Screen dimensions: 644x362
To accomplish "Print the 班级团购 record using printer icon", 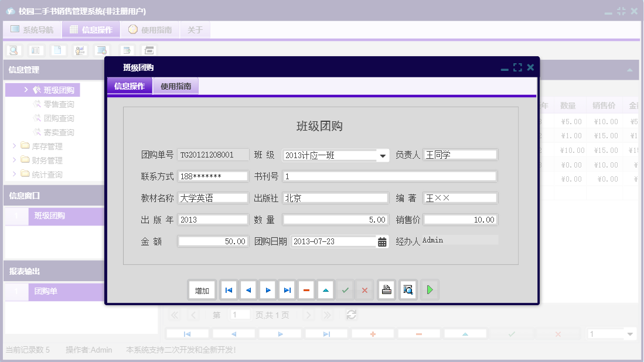I will coord(386,289).
